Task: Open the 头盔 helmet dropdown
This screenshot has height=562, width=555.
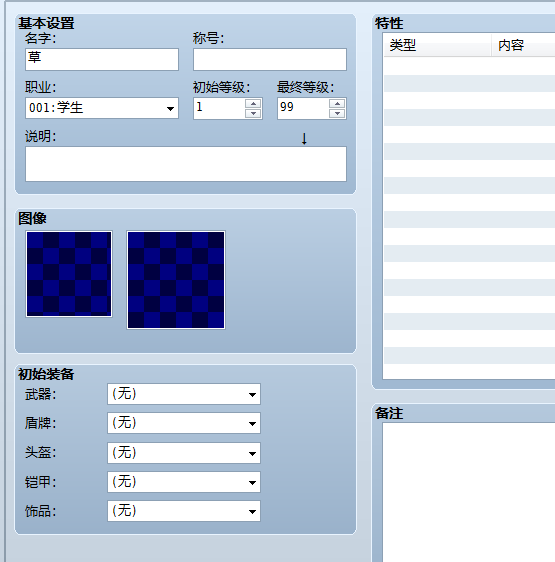Action: coord(184,453)
